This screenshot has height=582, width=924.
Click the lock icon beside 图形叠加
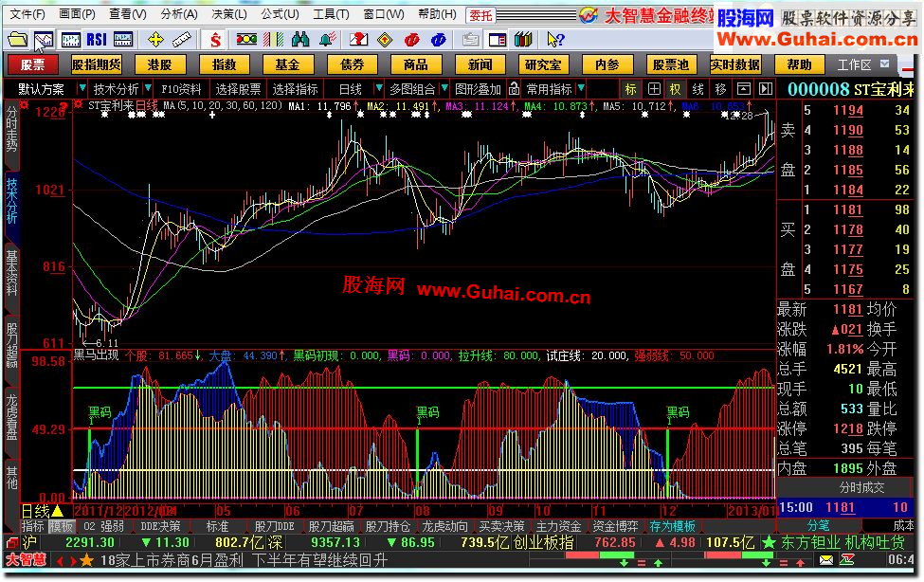pos(514,89)
